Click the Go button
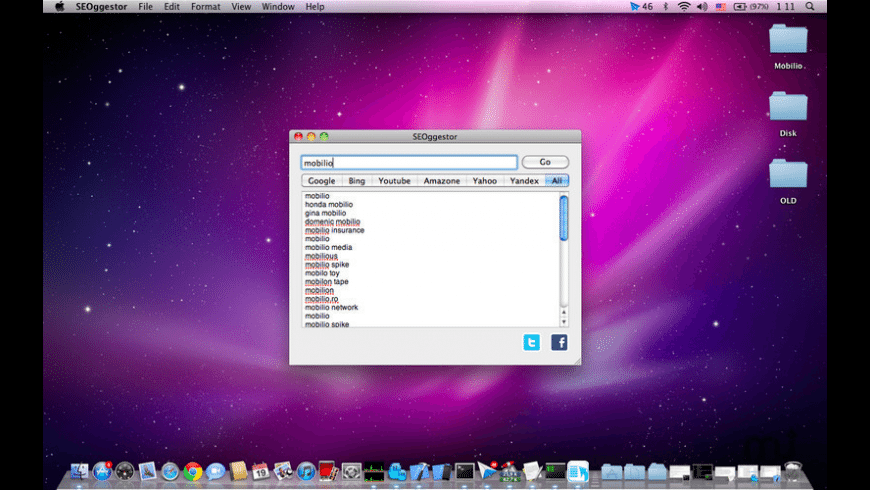The height and width of the screenshot is (490, 870). pos(545,162)
